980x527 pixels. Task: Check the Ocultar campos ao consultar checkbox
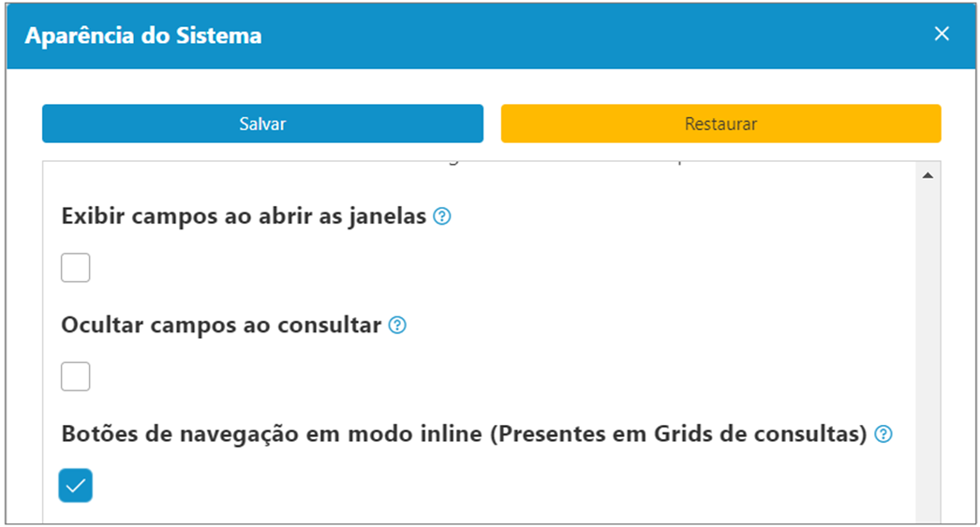click(x=76, y=376)
